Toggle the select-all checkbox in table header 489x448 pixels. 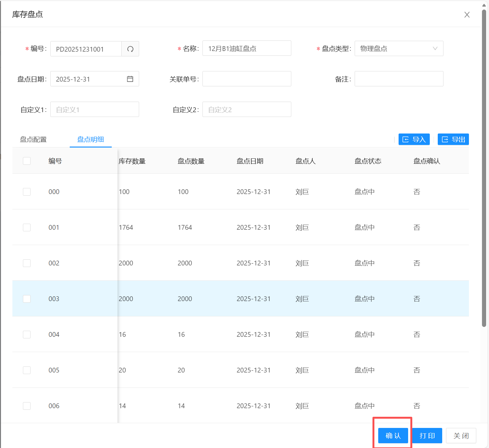tap(27, 161)
